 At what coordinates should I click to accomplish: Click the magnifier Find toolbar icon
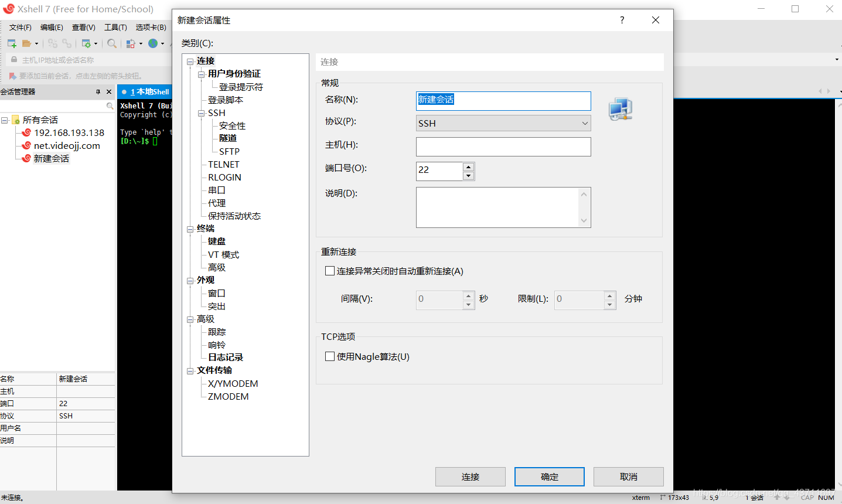click(112, 43)
